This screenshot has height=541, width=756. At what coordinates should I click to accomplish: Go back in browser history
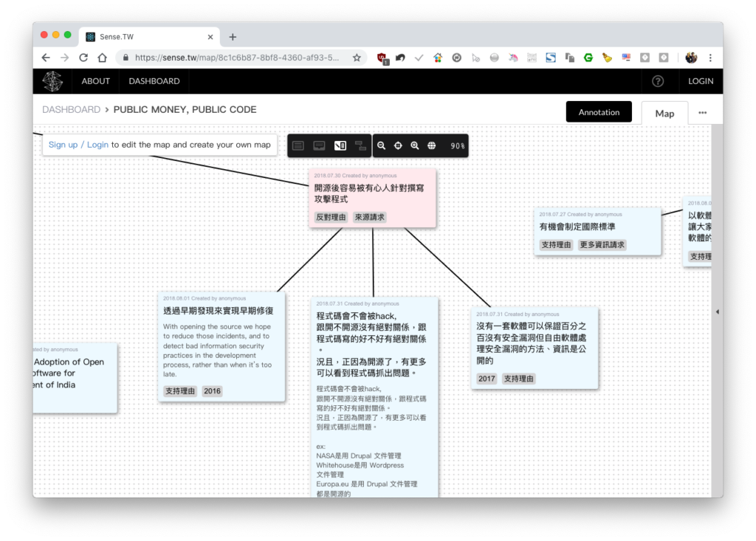pyautogui.click(x=46, y=58)
